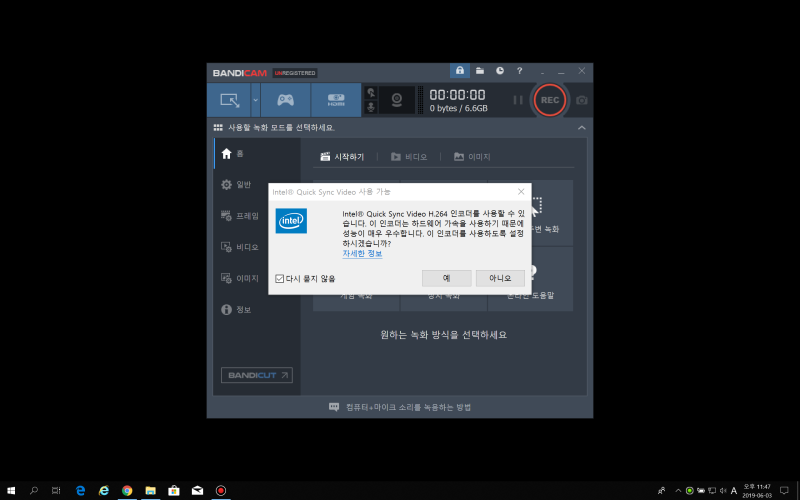The height and width of the screenshot is (500, 800).
Task: Click the Intel logo in dialog
Action: pyautogui.click(x=291, y=220)
